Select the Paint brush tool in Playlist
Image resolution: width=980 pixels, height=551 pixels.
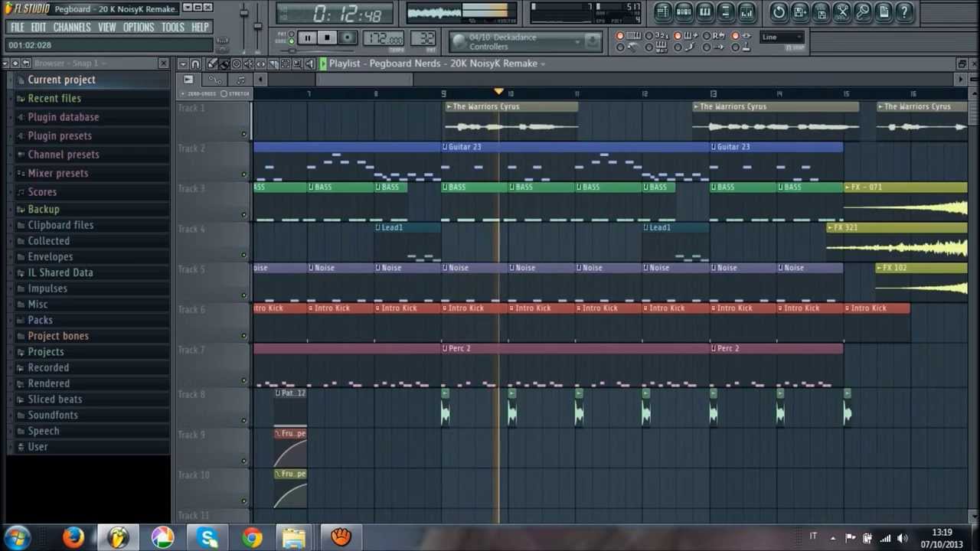pyautogui.click(x=224, y=64)
